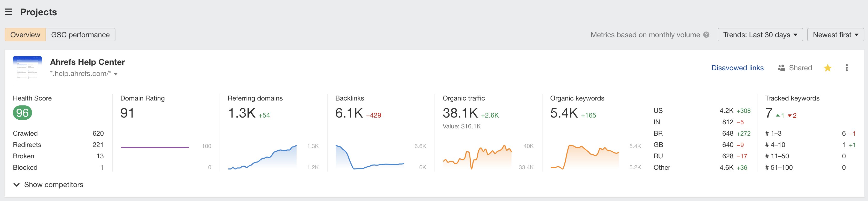Open the hamburger navigation menu
The height and width of the screenshot is (201, 868).
click(9, 12)
